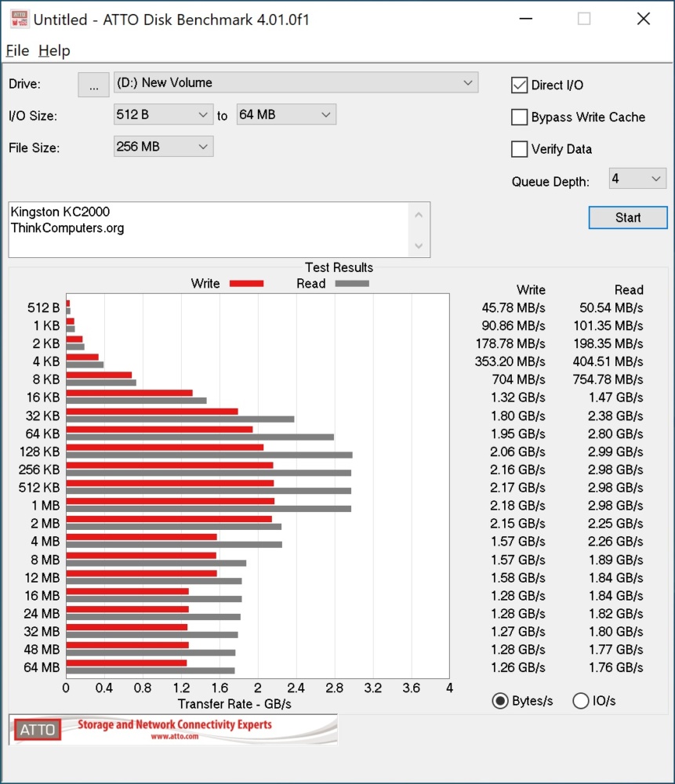
Task: Minimize the ATTO Disk Benchmark window
Action: tap(525, 19)
